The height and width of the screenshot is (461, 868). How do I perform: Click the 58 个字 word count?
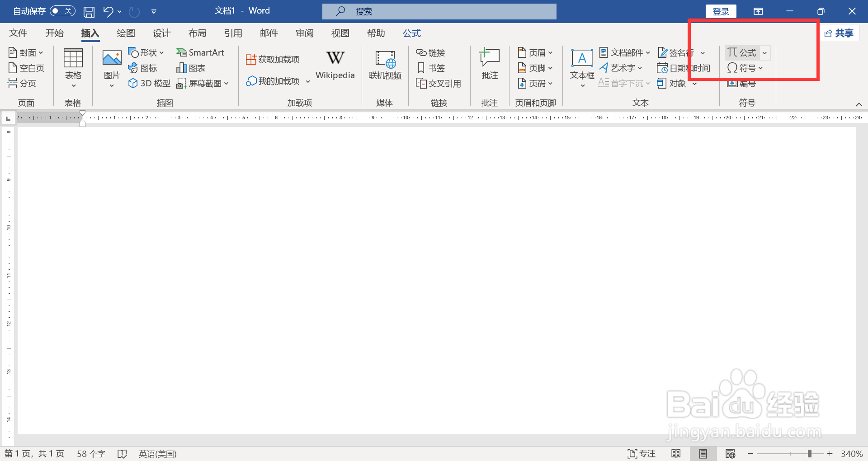tap(91, 454)
